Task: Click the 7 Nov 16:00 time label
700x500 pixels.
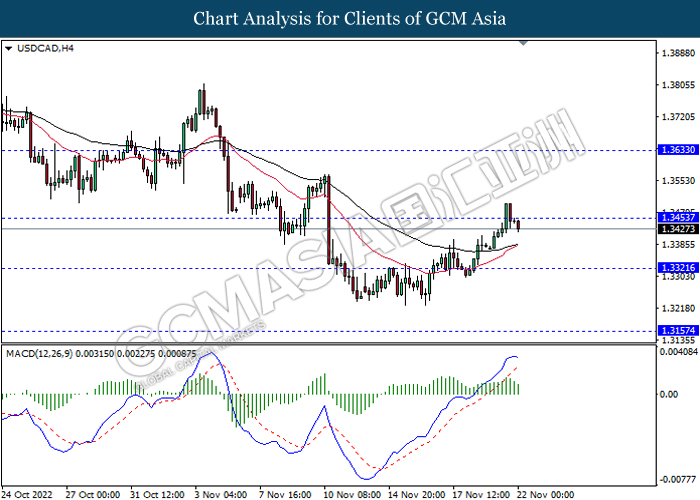Action: [285, 495]
